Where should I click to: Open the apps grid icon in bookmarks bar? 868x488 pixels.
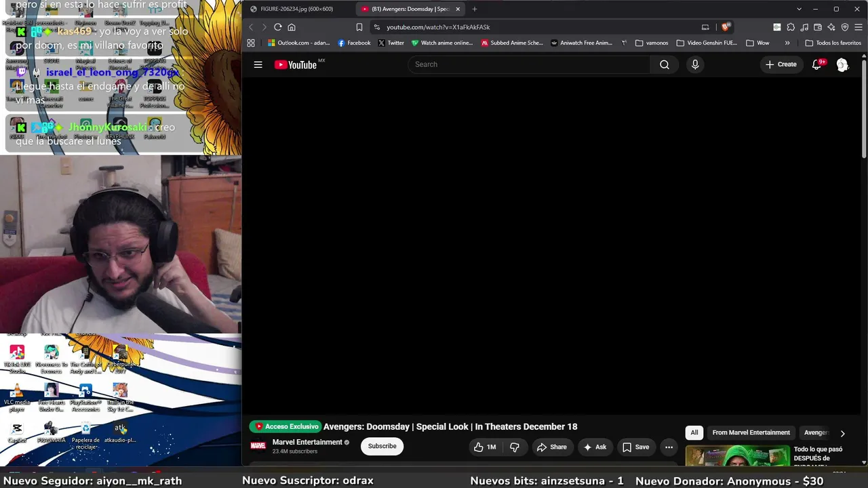[251, 43]
